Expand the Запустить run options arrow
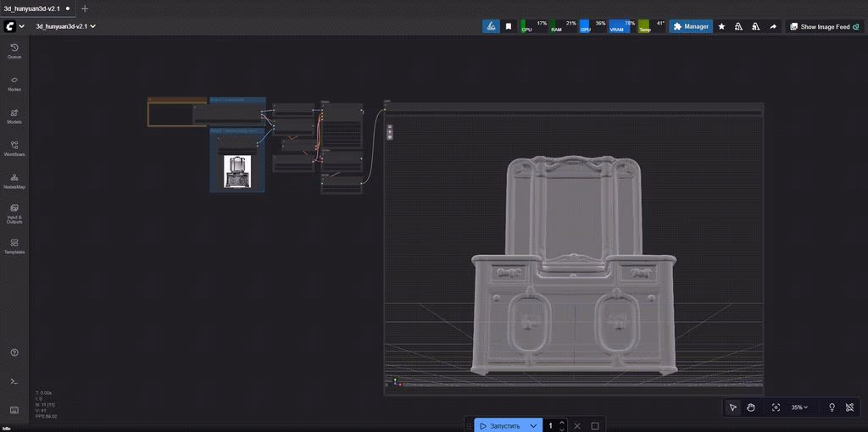 pos(533,425)
